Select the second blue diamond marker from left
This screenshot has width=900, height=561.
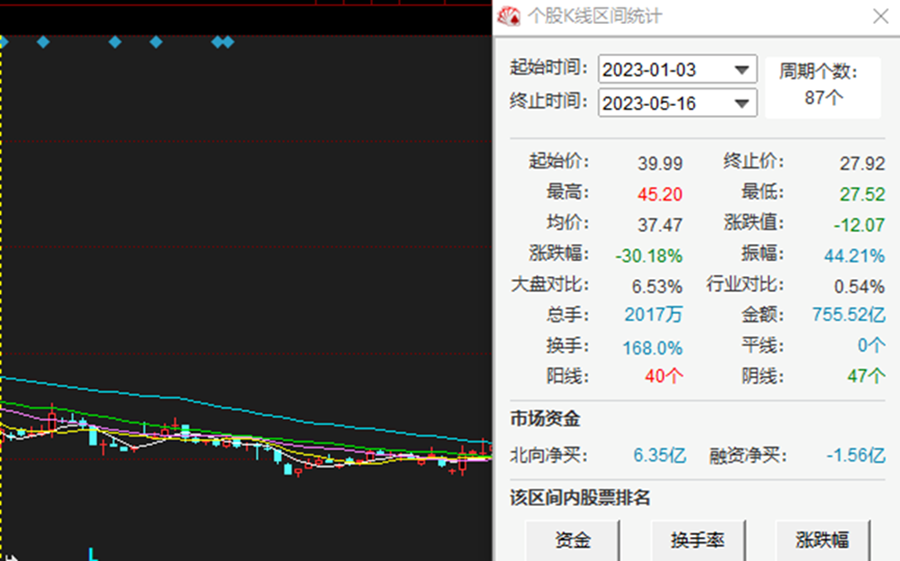point(43,42)
